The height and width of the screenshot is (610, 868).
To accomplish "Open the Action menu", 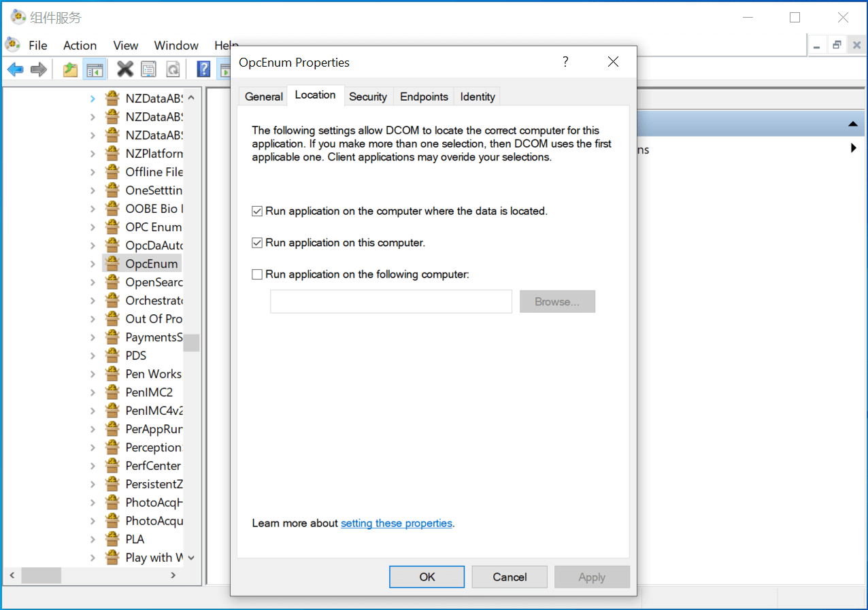I will [80, 46].
